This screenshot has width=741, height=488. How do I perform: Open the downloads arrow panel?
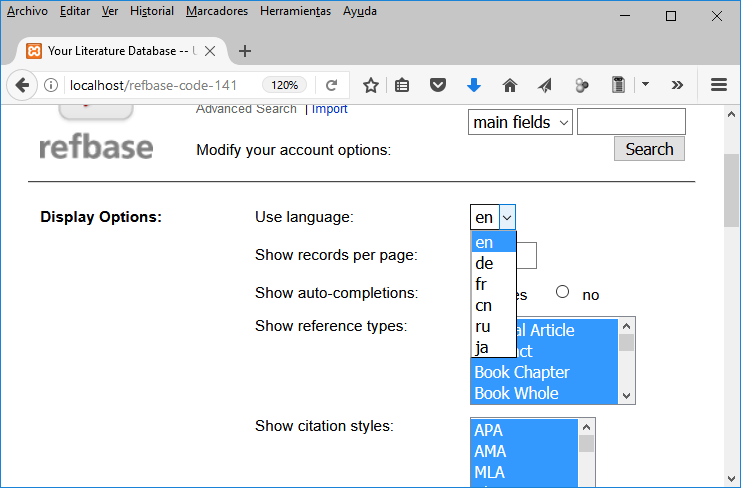click(474, 85)
